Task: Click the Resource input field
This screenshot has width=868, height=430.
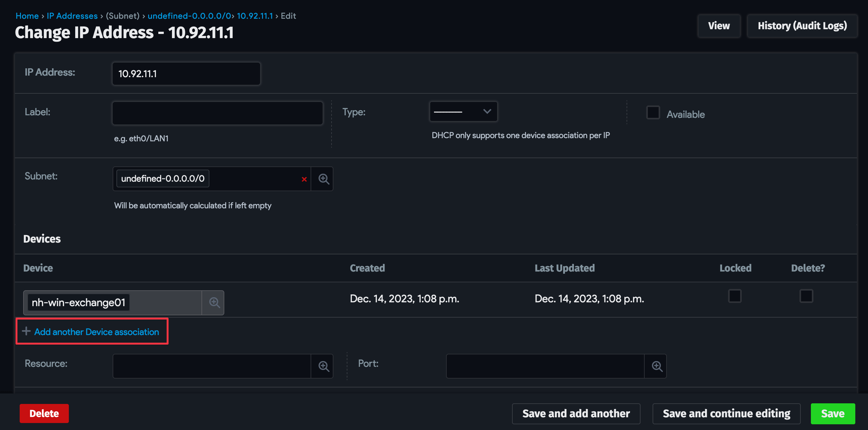Action: point(212,366)
